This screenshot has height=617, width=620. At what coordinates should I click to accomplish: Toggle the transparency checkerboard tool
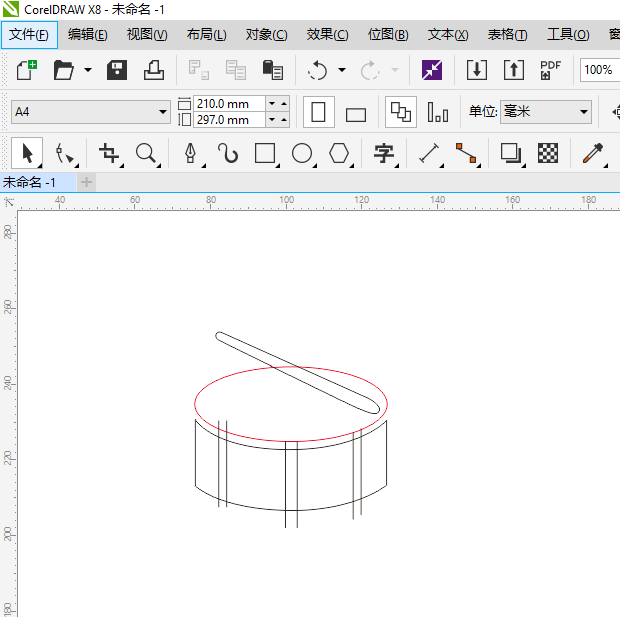548,153
